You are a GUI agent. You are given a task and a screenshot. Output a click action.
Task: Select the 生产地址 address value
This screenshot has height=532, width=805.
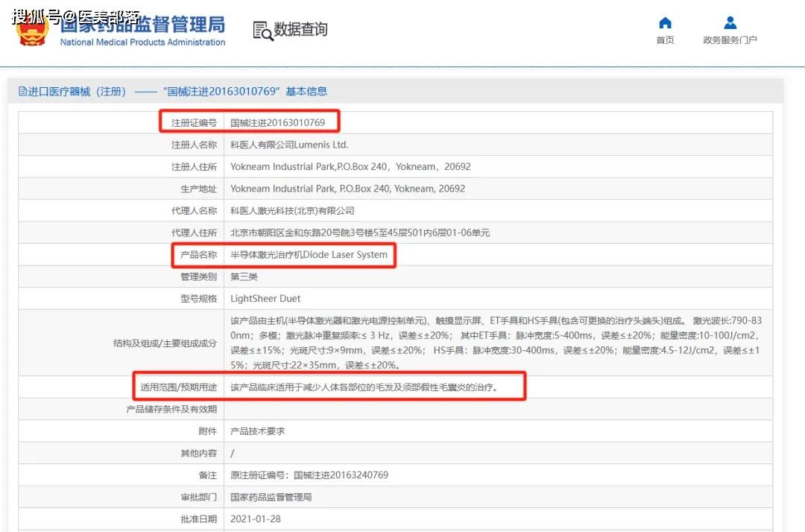click(347, 189)
